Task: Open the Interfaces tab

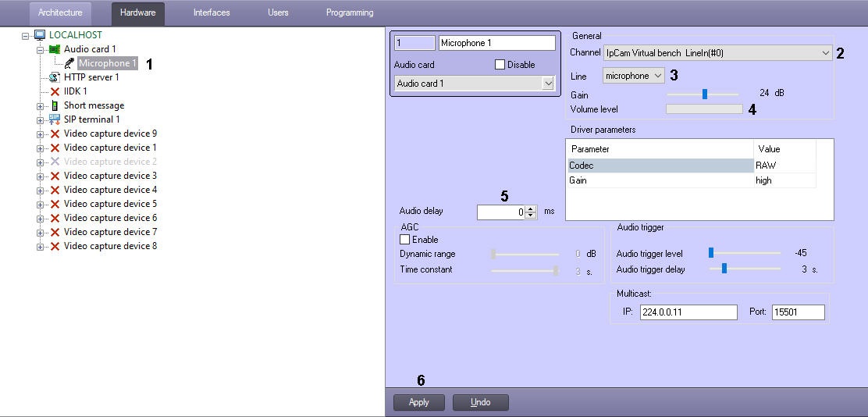Action: pyautogui.click(x=212, y=12)
